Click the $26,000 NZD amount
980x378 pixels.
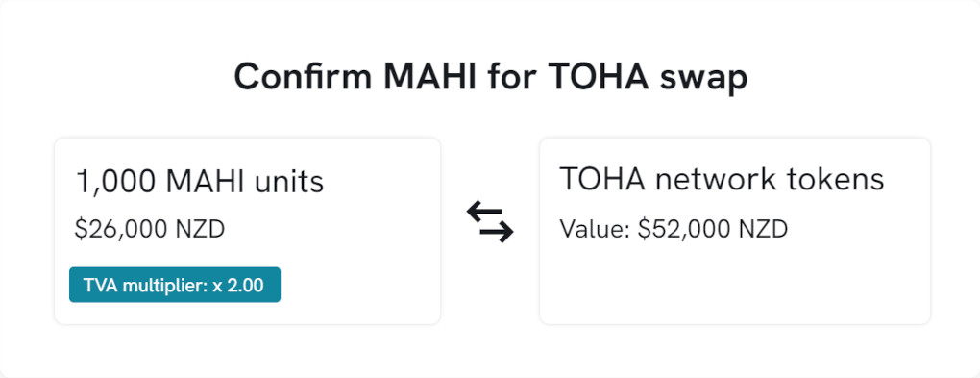(149, 230)
